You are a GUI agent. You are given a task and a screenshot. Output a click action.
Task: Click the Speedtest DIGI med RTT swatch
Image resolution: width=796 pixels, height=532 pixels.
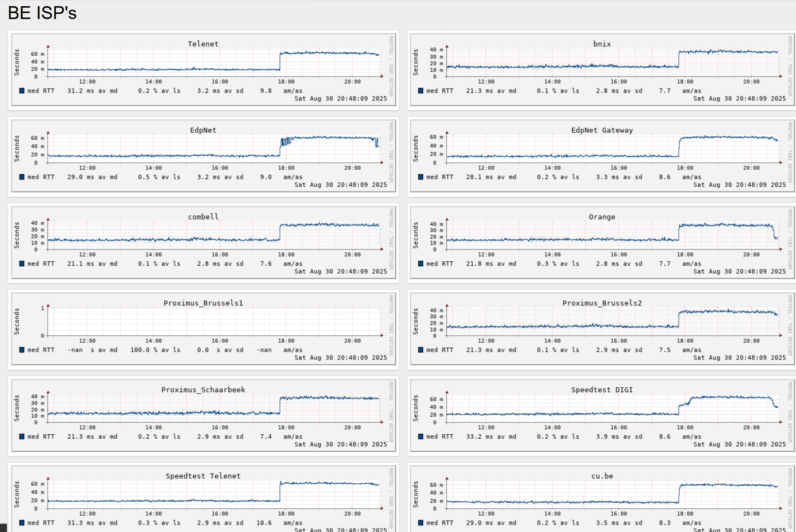[421, 436]
